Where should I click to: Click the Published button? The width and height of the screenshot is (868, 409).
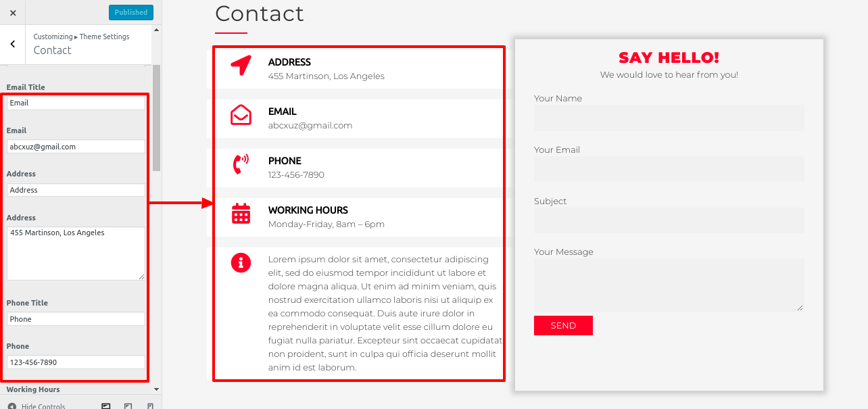point(131,12)
